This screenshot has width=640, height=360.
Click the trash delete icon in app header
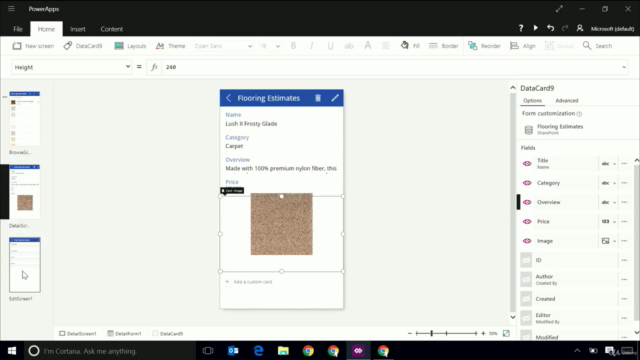click(318, 98)
